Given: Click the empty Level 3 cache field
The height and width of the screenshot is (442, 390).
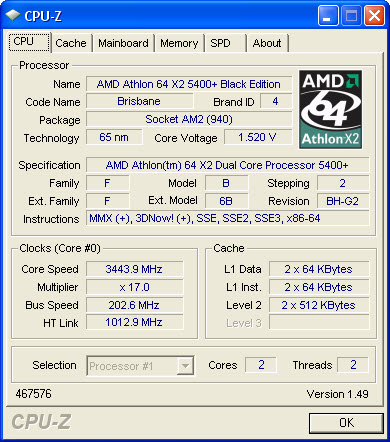Looking at the screenshot, I should [319, 322].
